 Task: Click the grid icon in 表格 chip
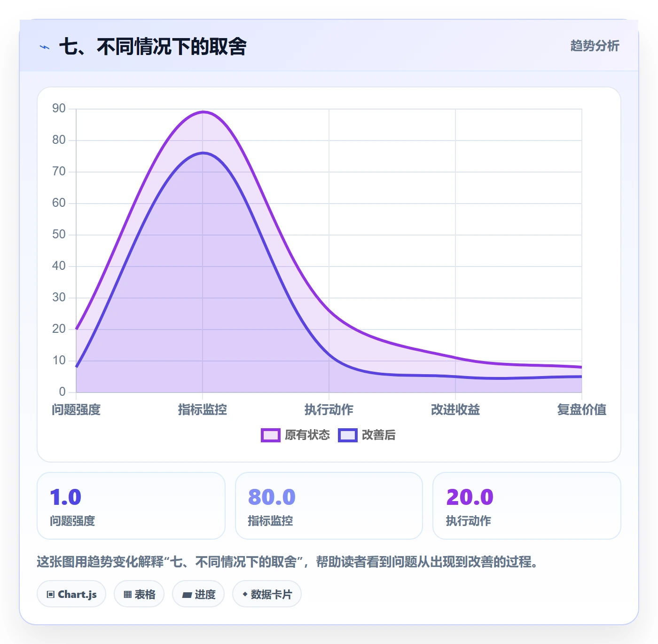(x=127, y=595)
